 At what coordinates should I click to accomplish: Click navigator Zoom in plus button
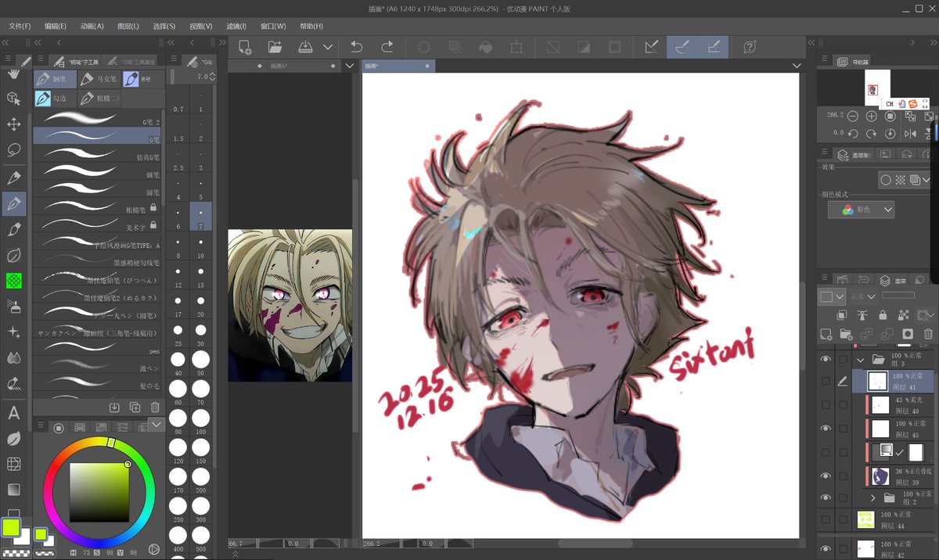(871, 116)
